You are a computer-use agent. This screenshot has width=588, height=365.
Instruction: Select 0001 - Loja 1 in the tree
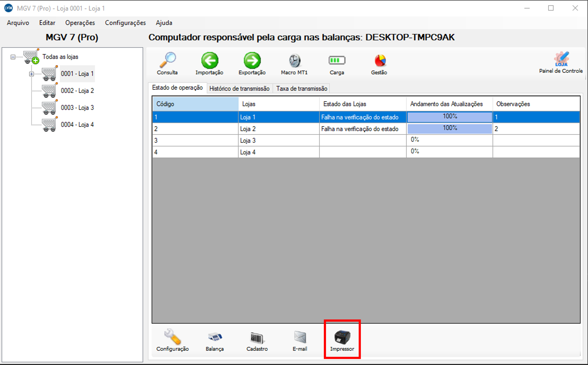(77, 74)
